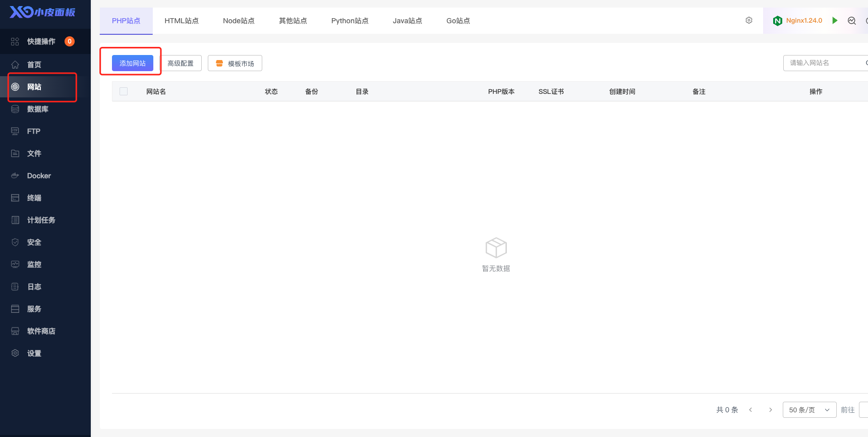The image size is (868, 437).
Task: Open 模板市场 template market
Action: point(235,63)
